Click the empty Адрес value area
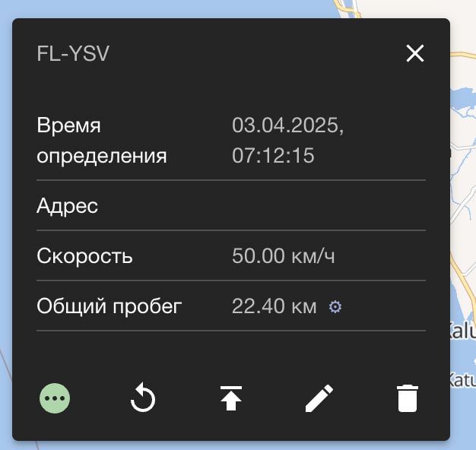Image resolution: width=476 pixels, height=450 pixels. 327,205
